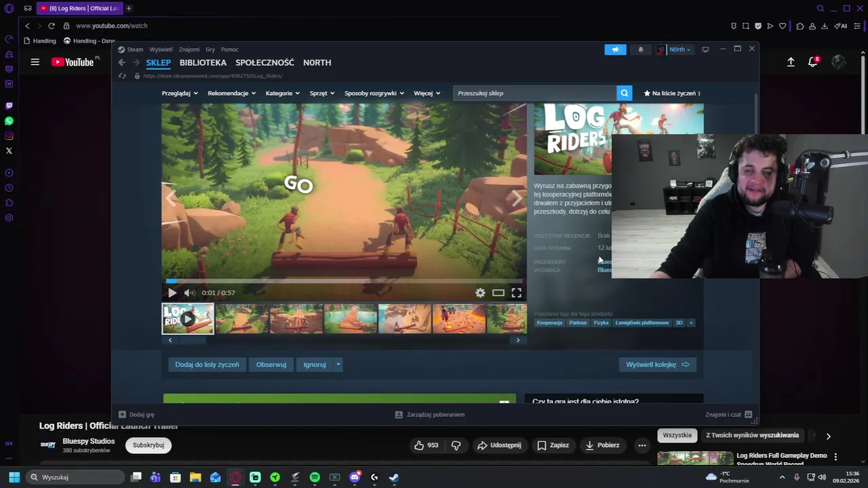Show next media with right arrow overlay
868x488 pixels.
pos(517,198)
